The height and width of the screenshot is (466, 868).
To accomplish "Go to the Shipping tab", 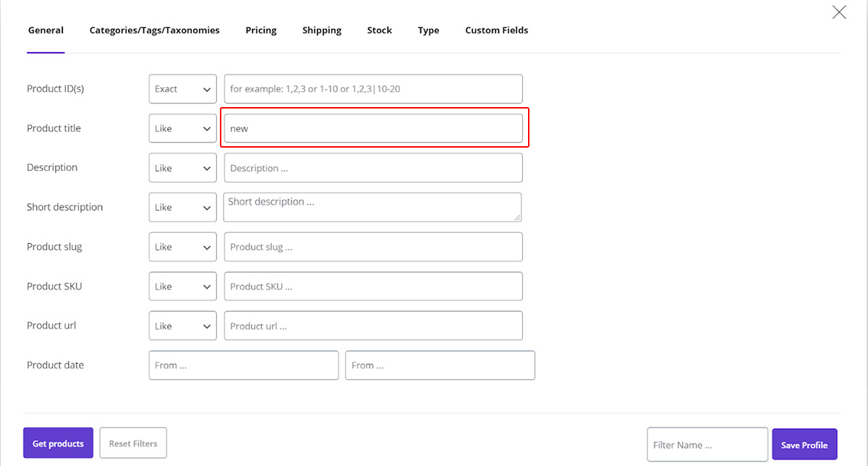I will coord(322,30).
